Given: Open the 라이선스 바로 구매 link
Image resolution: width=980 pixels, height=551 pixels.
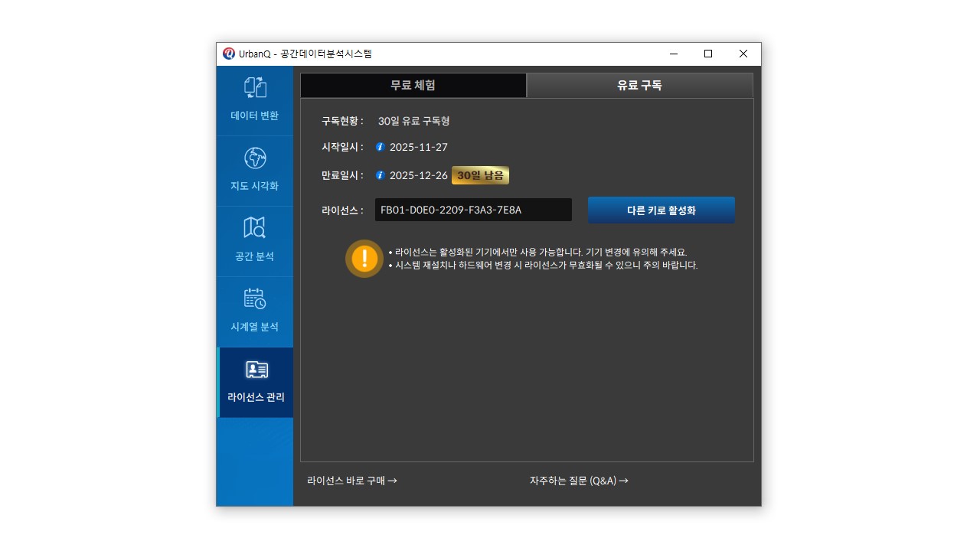Looking at the screenshot, I should (351, 481).
